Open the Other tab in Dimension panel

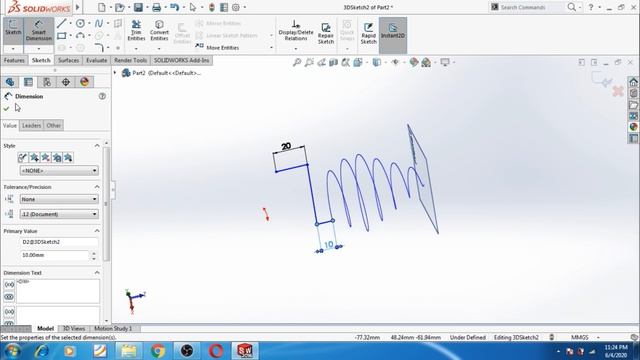(53, 125)
